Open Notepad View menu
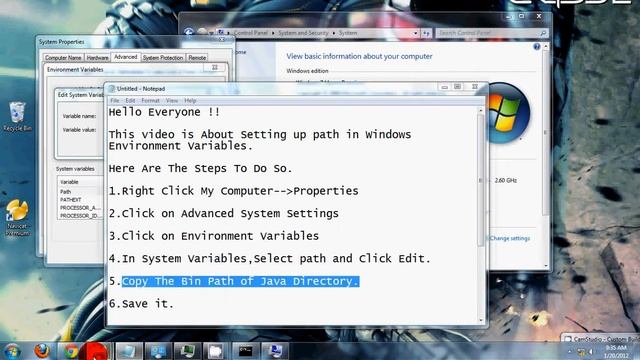The height and width of the screenshot is (360, 640). pos(172,100)
